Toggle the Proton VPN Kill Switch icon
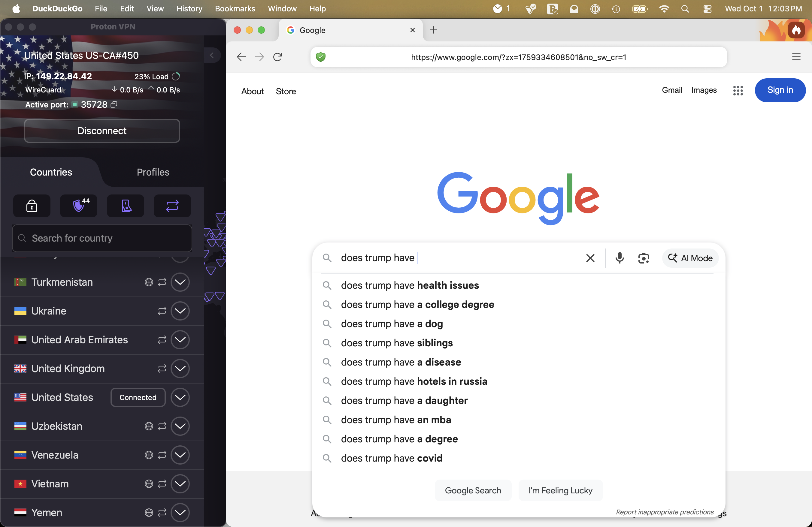Image resolution: width=812 pixels, height=527 pixels. 126,206
